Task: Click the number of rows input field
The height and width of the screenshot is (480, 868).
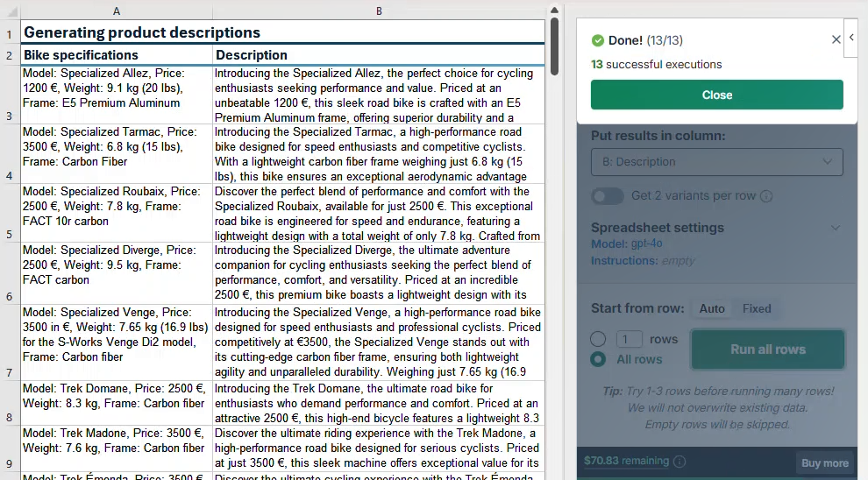Action: [x=629, y=339]
